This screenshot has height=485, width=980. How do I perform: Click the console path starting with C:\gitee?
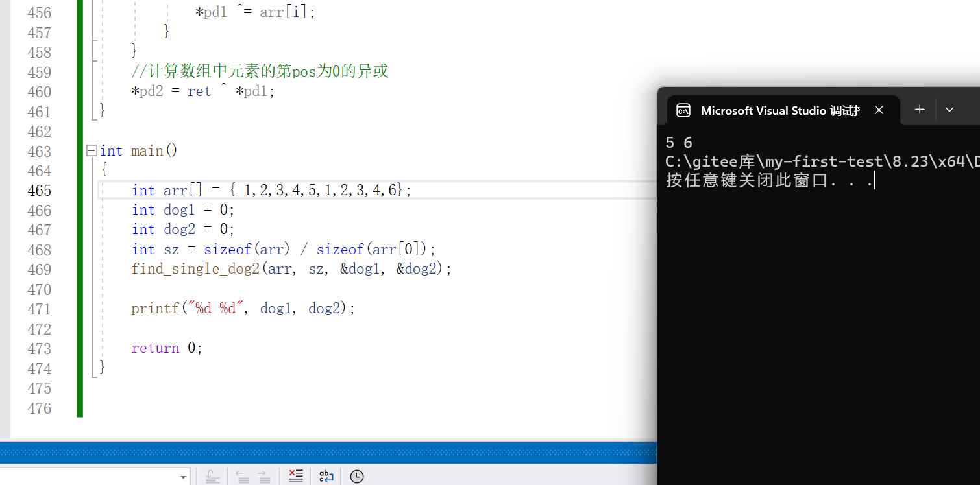click(822, 161)
